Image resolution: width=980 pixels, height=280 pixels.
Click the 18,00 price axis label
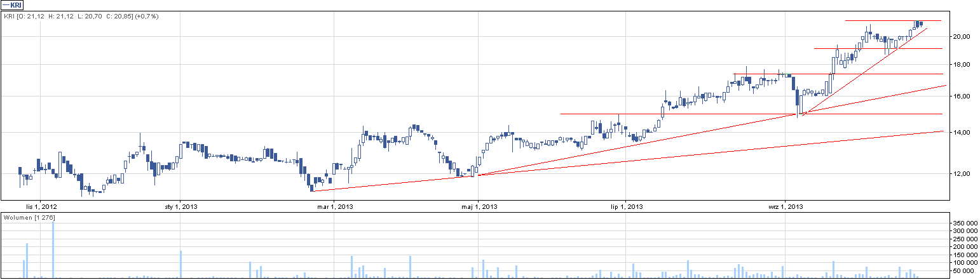[x=961, y=65]
